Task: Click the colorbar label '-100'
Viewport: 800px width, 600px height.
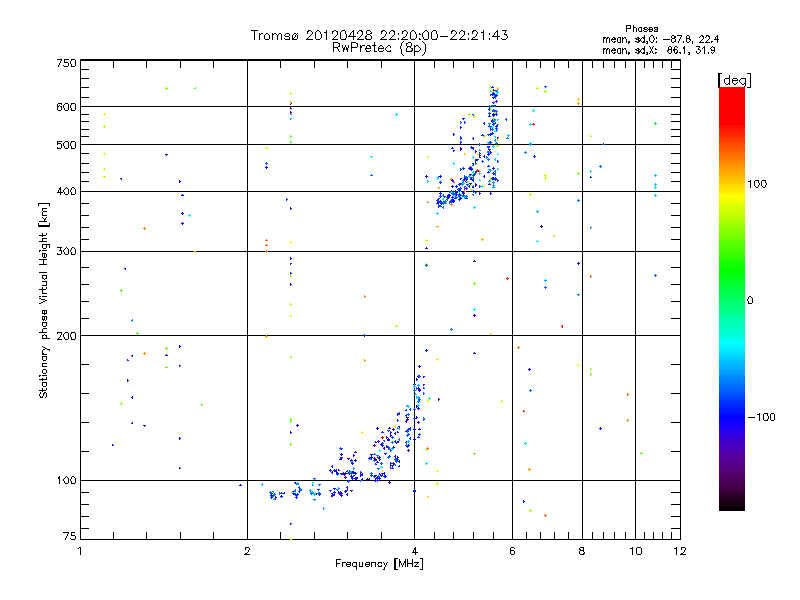Action: [x=761, y=417]
